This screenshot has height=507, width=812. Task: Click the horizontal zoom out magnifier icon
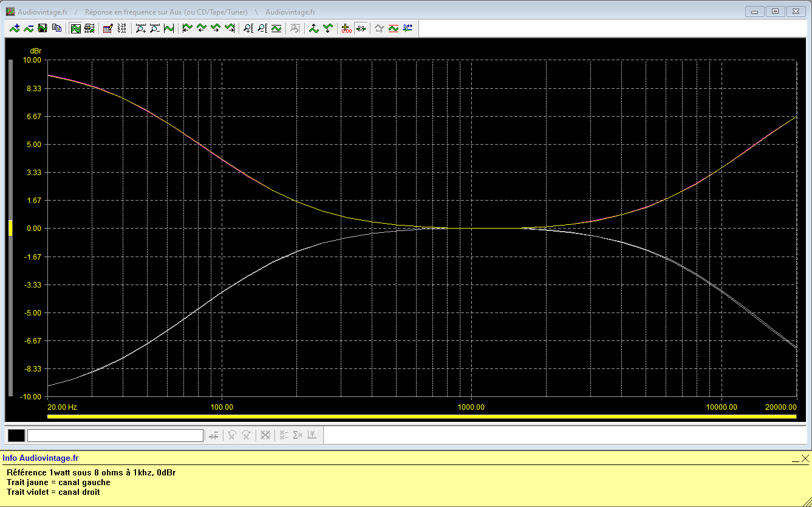click(155, 28)
